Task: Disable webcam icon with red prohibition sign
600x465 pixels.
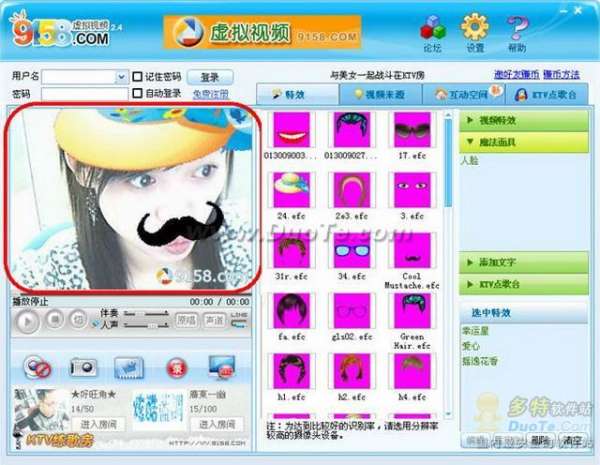Action: [37, 367]
